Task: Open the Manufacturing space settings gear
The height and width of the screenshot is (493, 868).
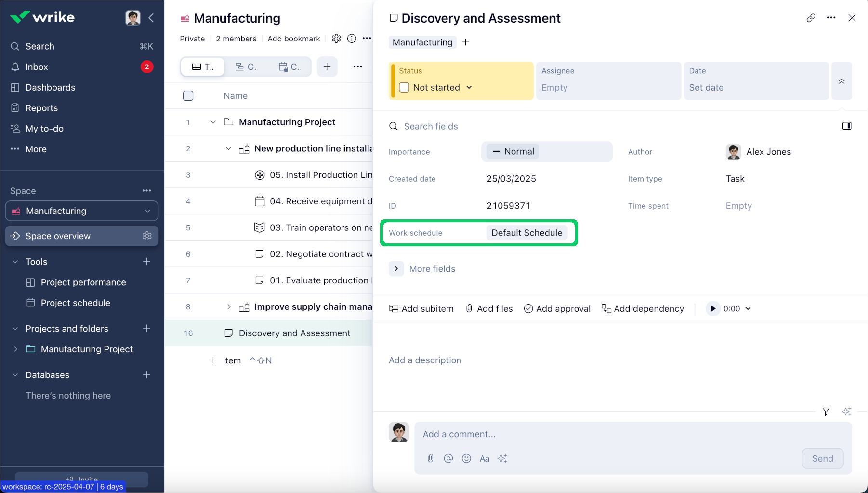Action: pos(336,39)
